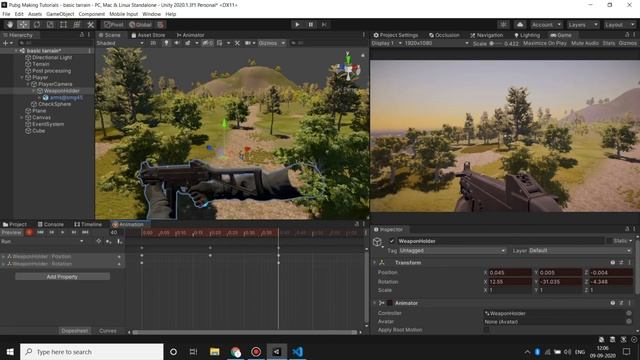640x360 pixels.
Task: Toggle animation Preview mode
Action: tap(11, 232)
